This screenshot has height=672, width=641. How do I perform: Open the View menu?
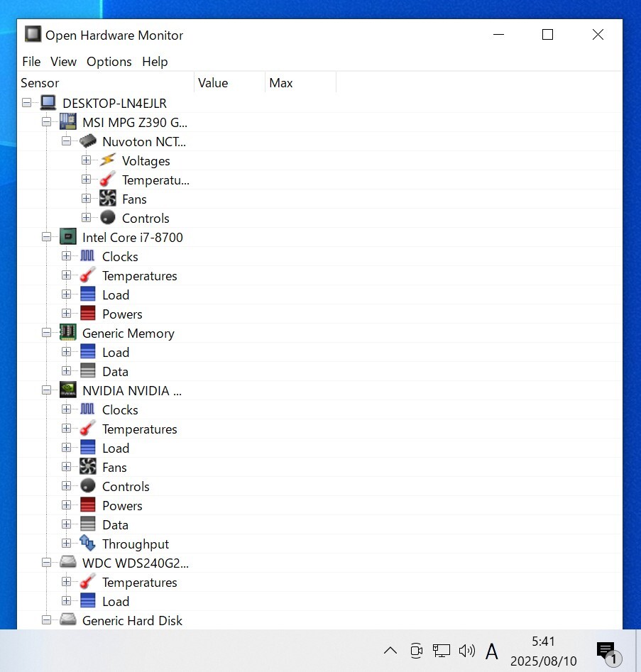pos(63,62)
